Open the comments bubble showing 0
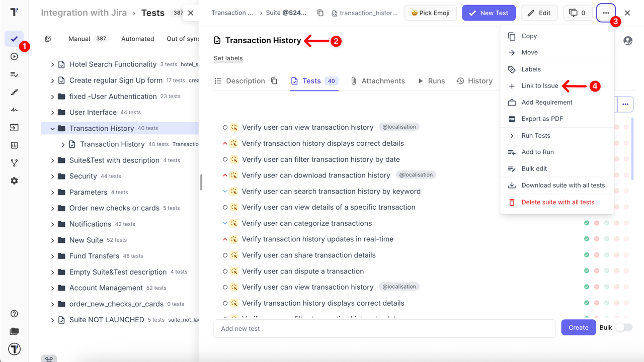 click(x=578, y=13)
